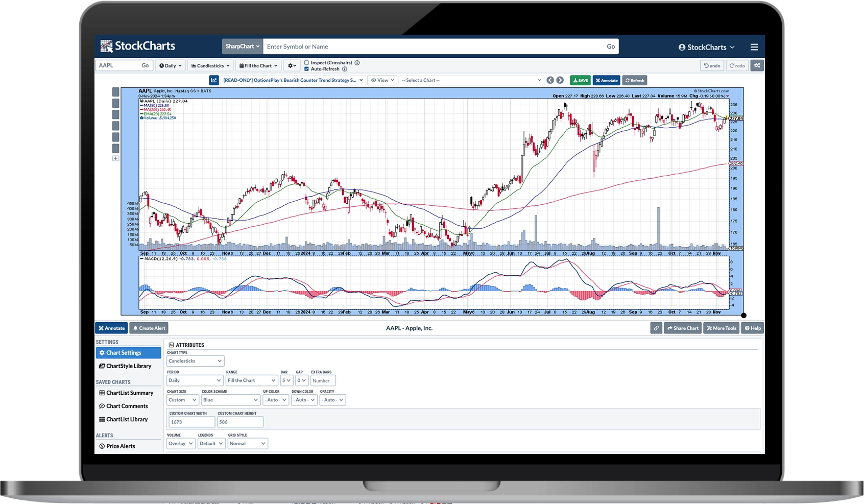The image size is (864, 504).
Task: Focus the Extra Bars number field
Action: (x=323, y=380)
